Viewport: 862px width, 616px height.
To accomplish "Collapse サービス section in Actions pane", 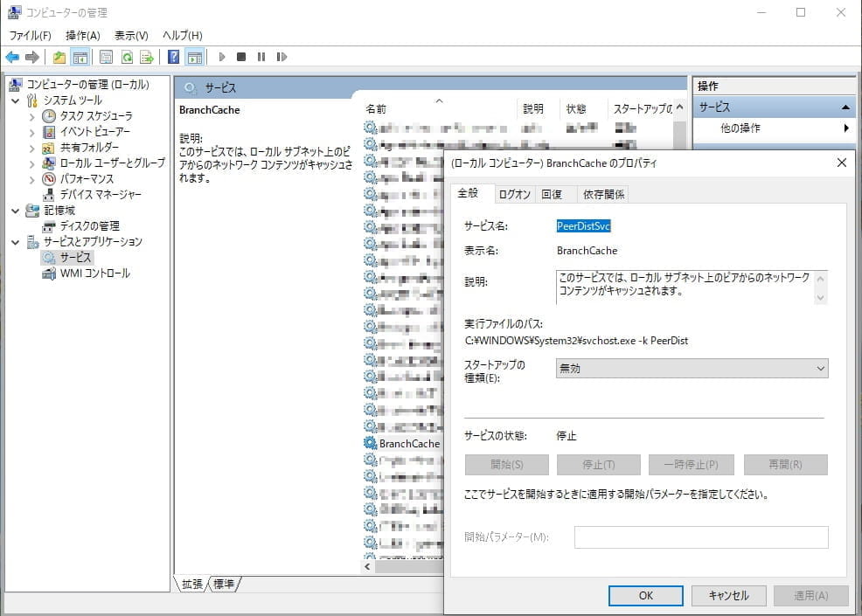I will tap(845, 107).
